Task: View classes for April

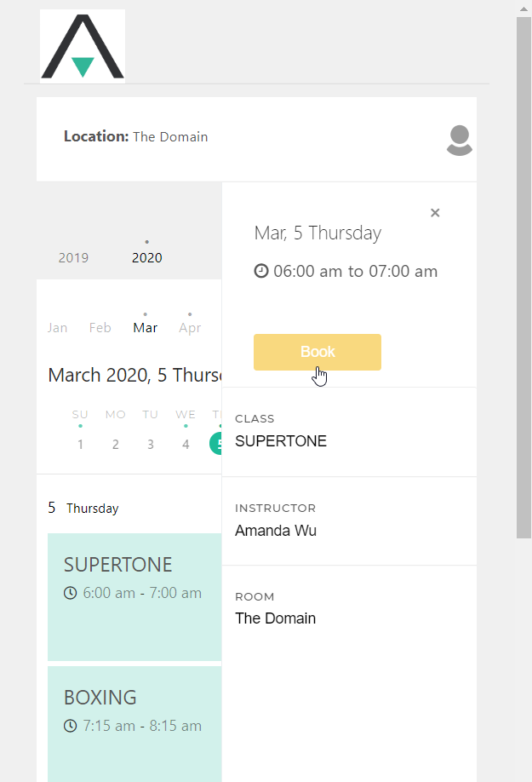Action: (x=190, y=327)
